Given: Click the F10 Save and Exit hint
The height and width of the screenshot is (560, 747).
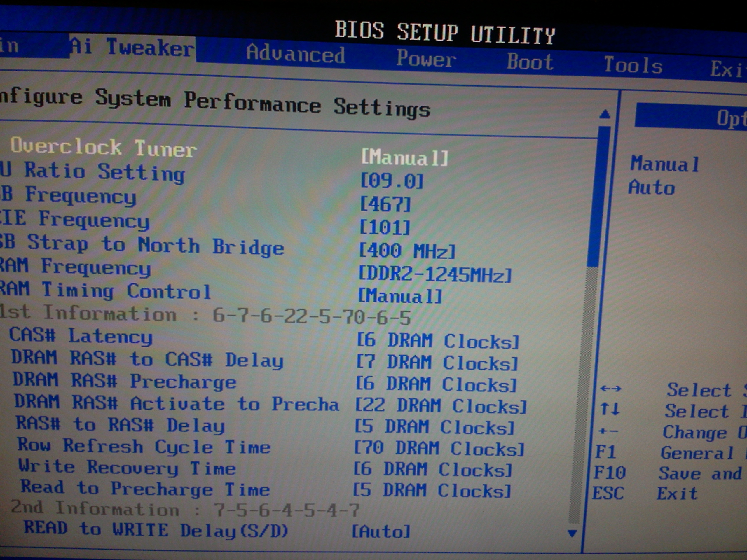Looking at the screenshot, I should point(610,473).
